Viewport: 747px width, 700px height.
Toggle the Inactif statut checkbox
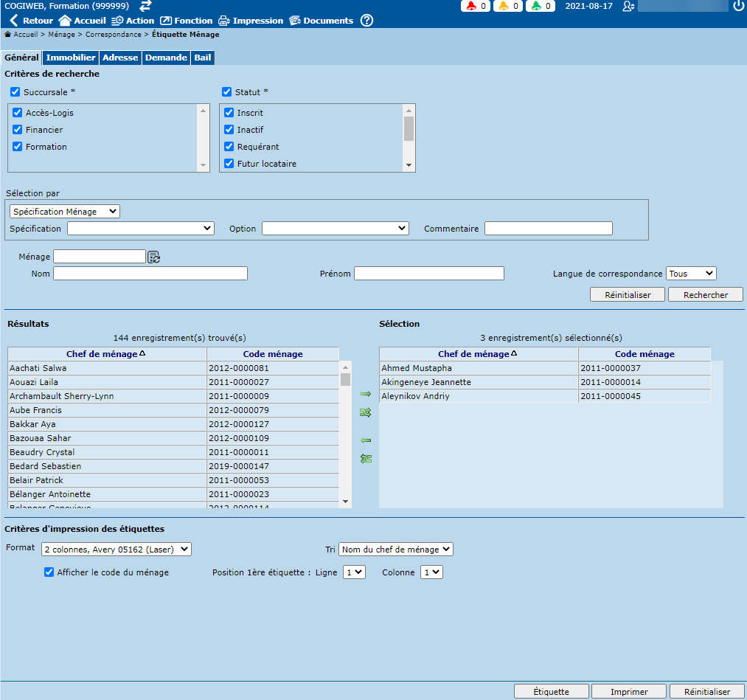(229, 130)
